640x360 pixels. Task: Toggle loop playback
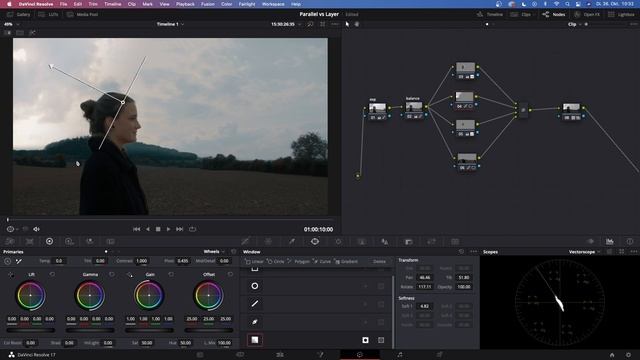[192, 229]
